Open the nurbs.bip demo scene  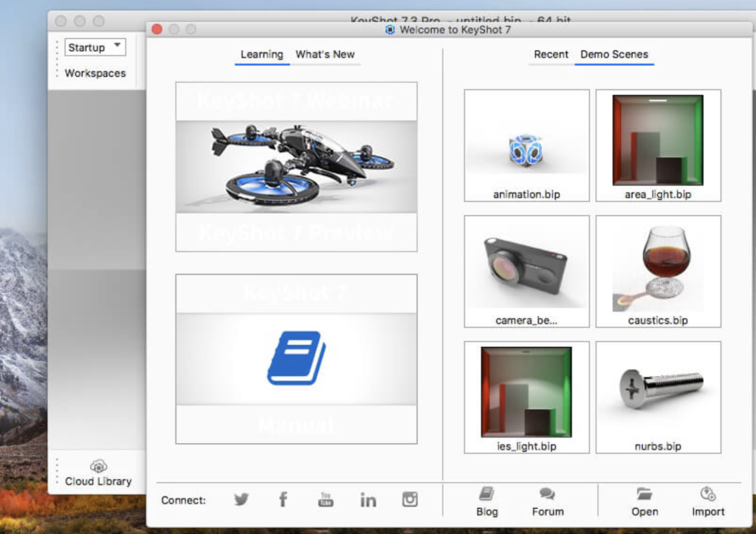click(658, 397)
